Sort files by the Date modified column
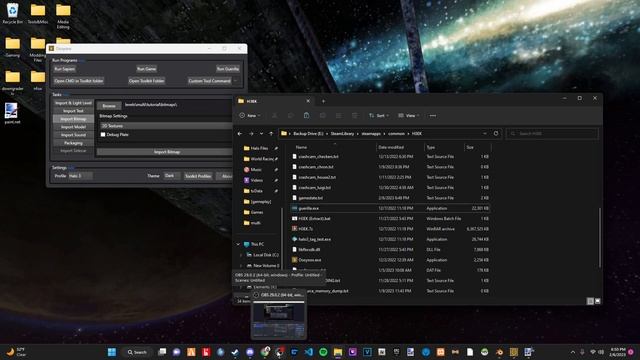Screen dimensions: 640x360 point(391,147)
